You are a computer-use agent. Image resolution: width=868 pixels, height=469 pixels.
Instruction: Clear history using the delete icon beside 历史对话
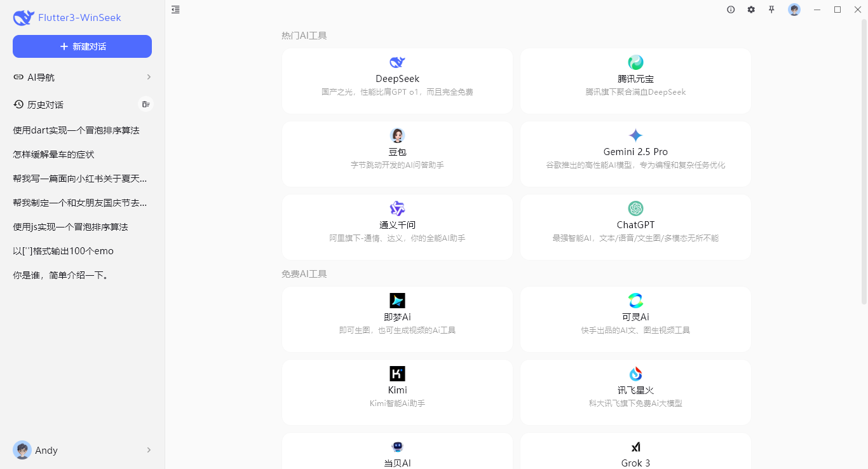[146, 104]
